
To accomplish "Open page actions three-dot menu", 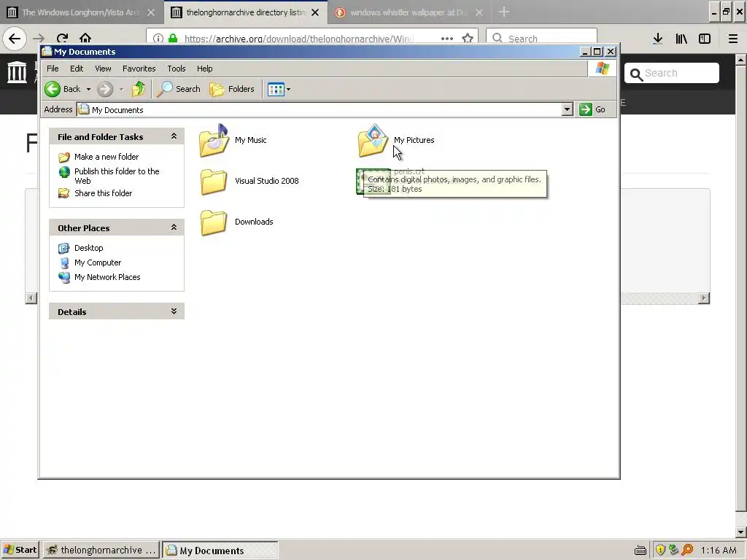I will [447, 38].
